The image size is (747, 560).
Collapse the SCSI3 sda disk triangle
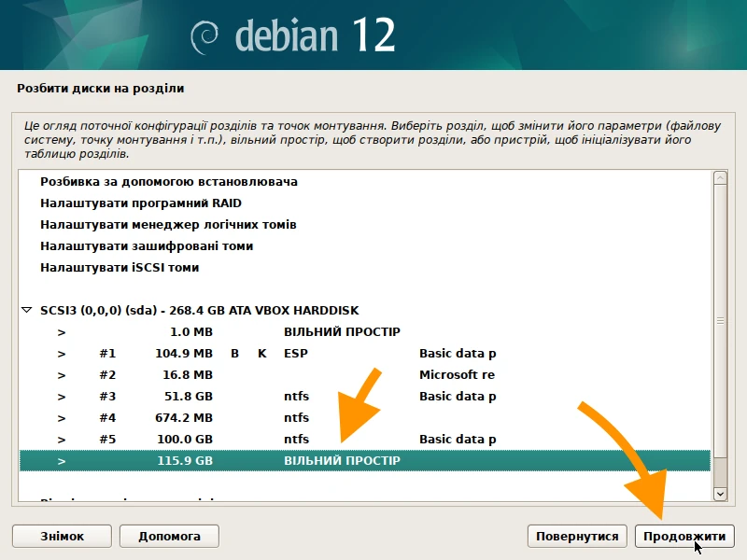pyautogui.click(x=27, y=311)
